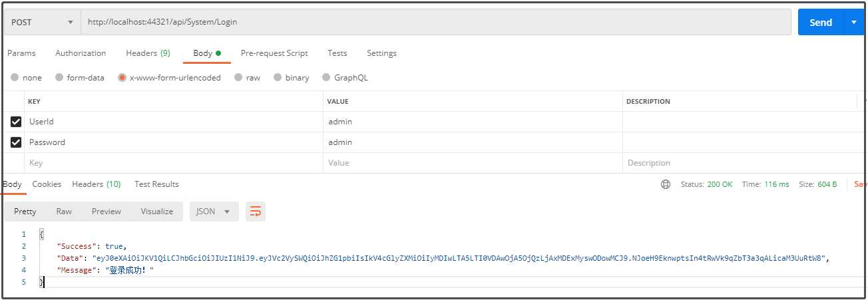This screenshot has width=868, height=300.
Task: Open the HTTP method POST dropdown
Action: 42,22
